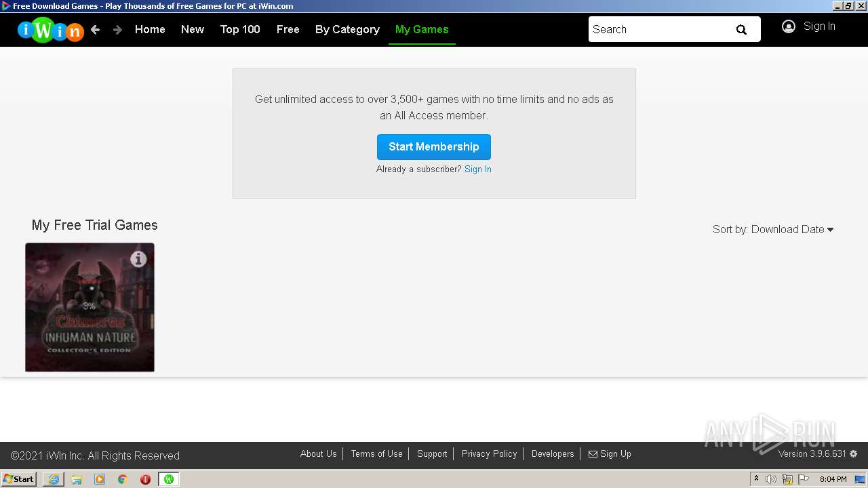The height and width of the screenshot is (488, 868).
Task: Click the action center flag icon
Action: coord(804,479)
